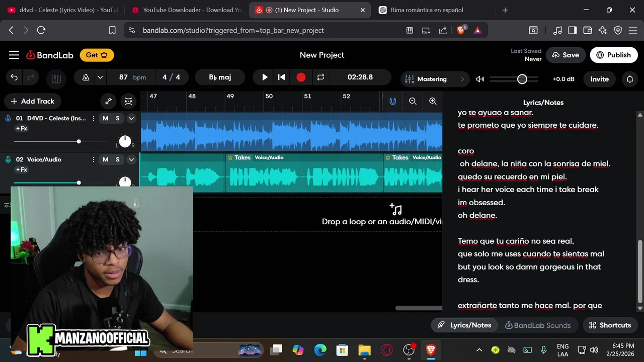Return playhead to the beginning
The height and width of the screenshot is (362, 644).
coord(282,77)
